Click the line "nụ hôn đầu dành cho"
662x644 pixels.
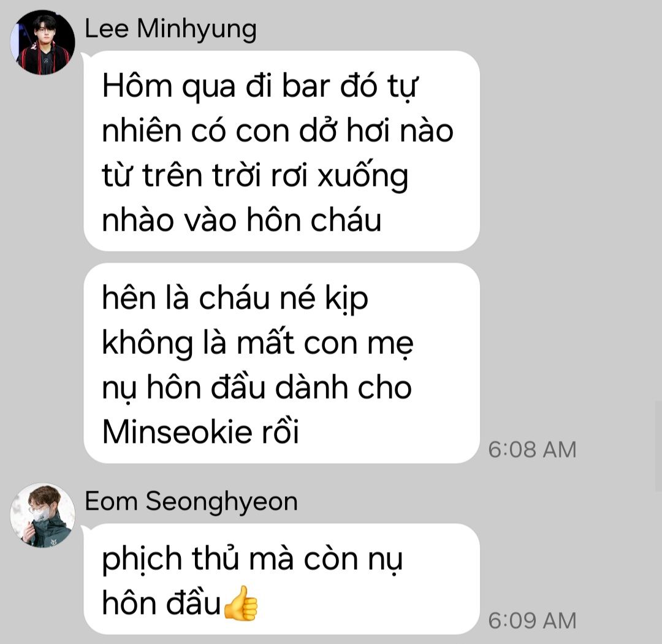pos(257,389)
